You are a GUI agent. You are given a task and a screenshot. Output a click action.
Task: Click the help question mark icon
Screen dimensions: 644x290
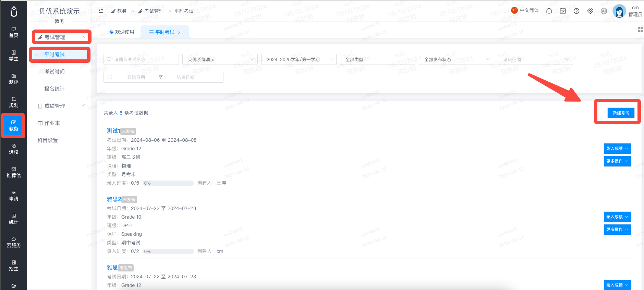click(576, 11)
